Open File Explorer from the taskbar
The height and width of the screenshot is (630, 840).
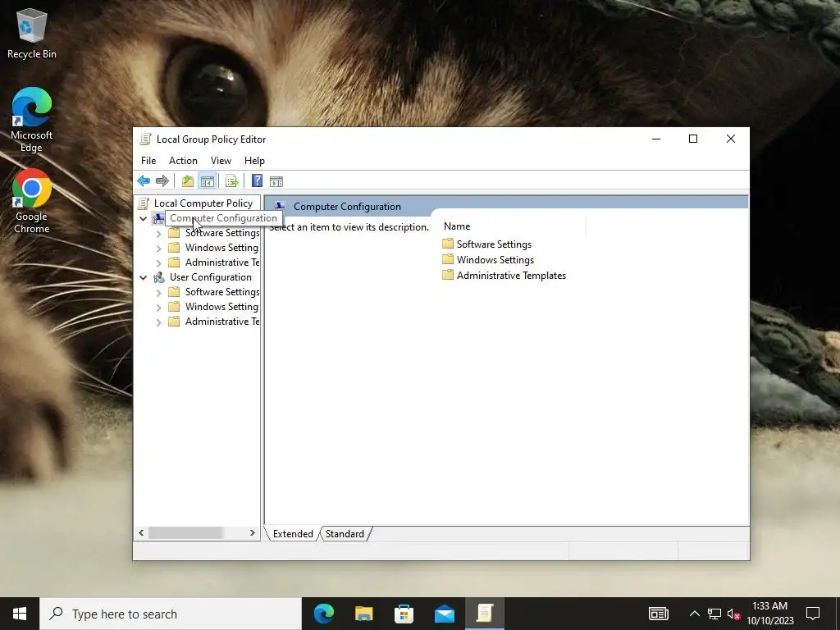pyautogui.click(x=363, y=614)
